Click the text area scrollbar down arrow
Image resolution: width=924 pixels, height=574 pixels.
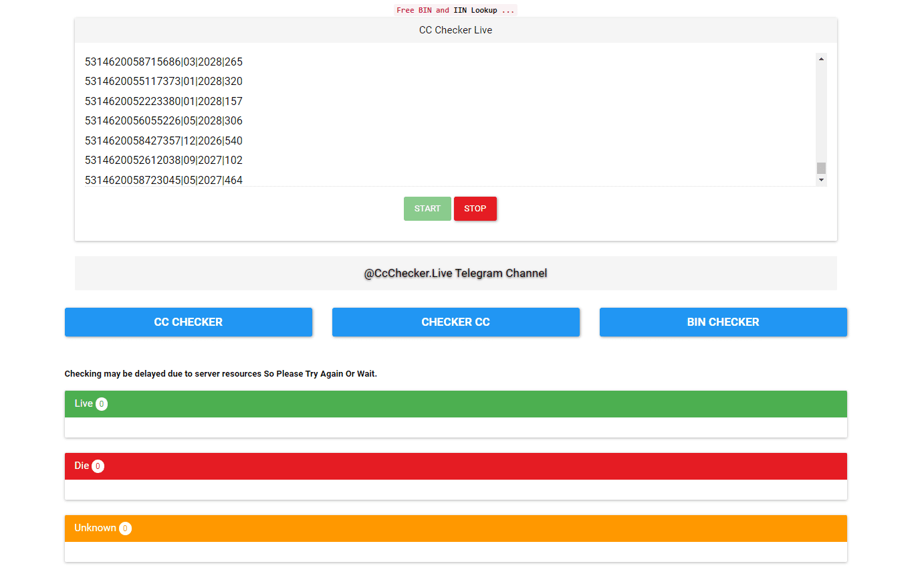point(821,180)
